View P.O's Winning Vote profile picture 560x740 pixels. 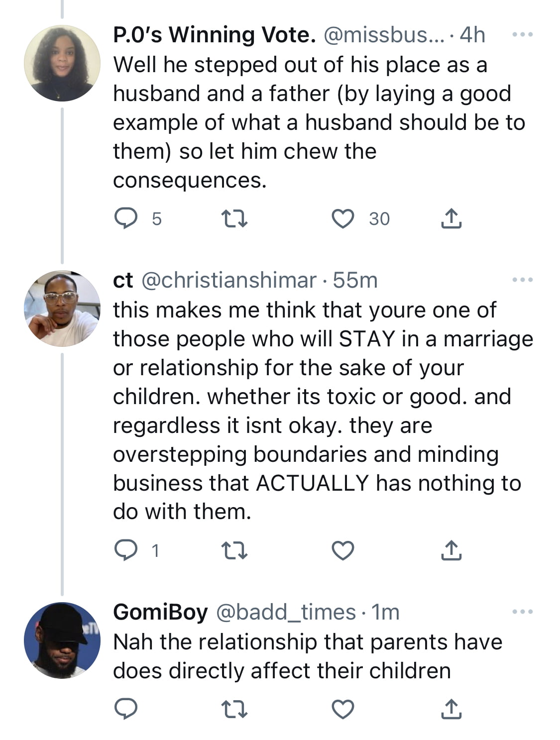[x=62, y=63]
